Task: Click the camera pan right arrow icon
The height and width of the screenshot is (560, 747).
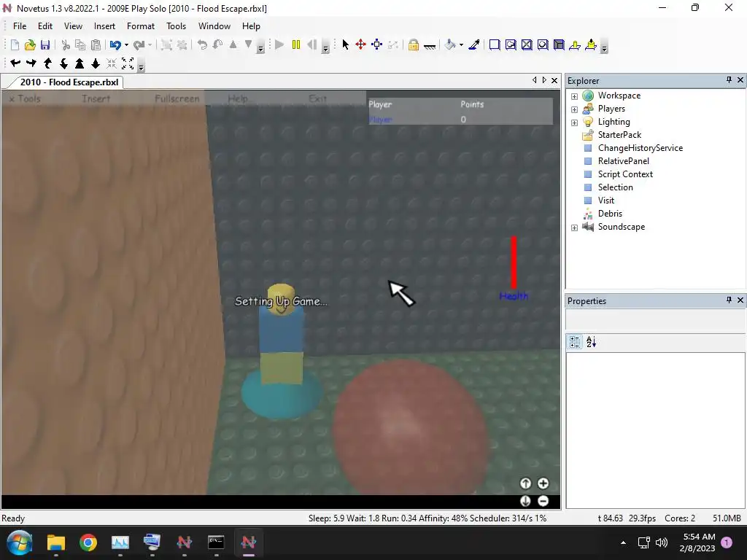Action: click(31, 63)
